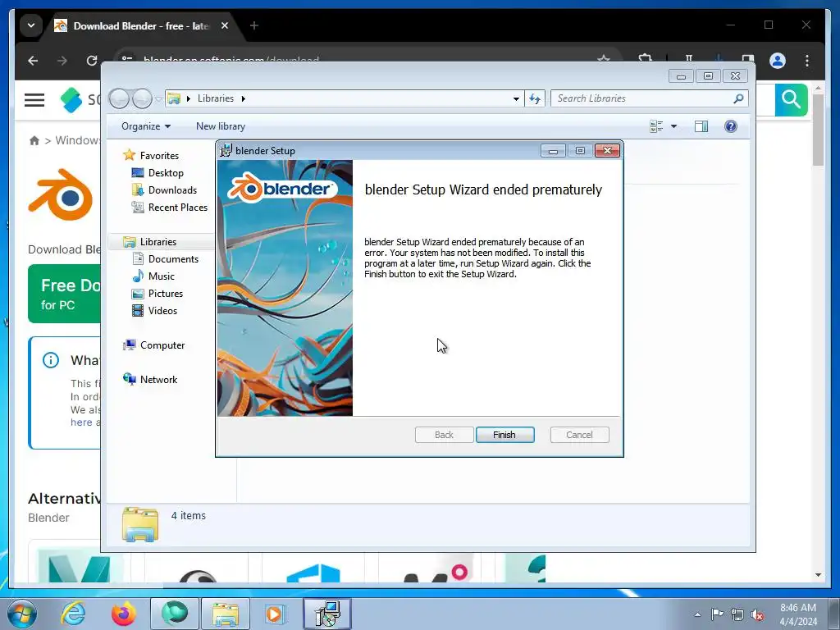The image size is (840, 630).
Task: Open Windows Explorer from taskbar
Action: [225, 614]
